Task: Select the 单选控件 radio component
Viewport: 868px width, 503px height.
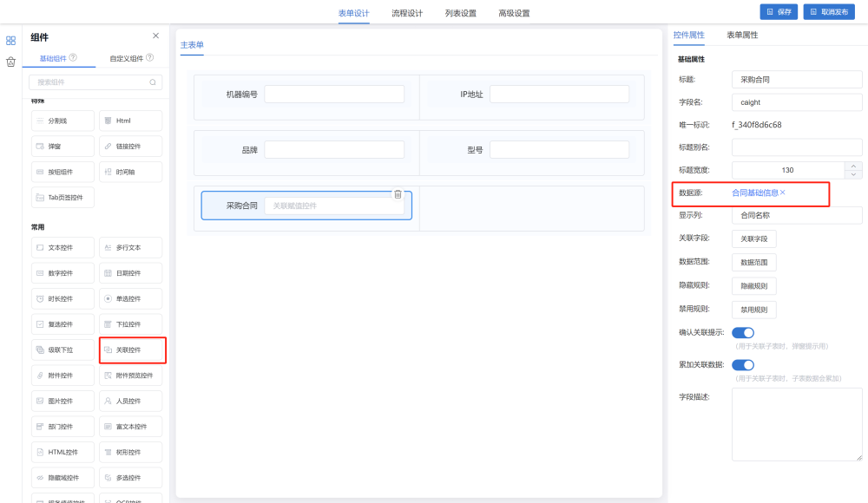Action: click(131, 298)
